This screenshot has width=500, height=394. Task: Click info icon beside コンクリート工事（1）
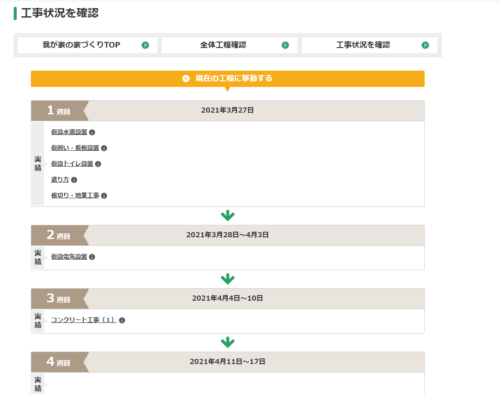coord(122,320)
